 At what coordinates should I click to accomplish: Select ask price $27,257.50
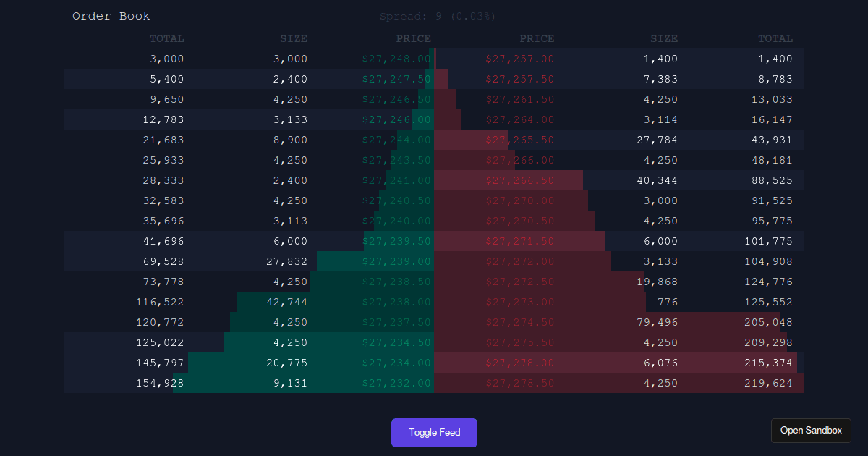point(520,79)
